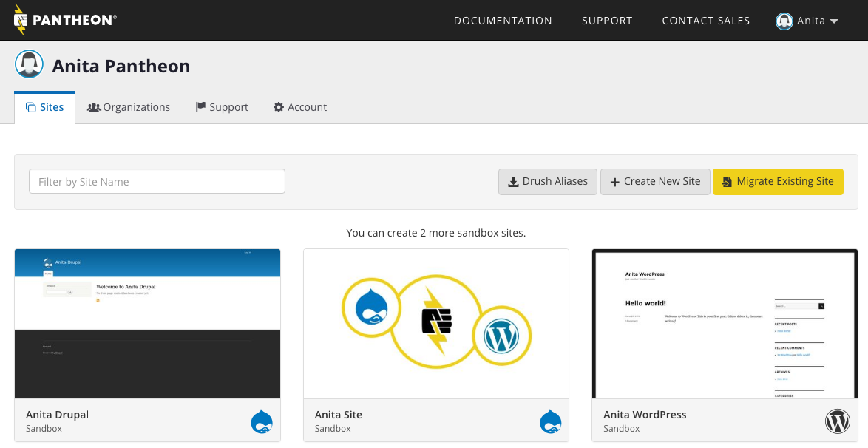868x448 pixels.
Task: Open the Organizations tab
Action: tap(129, 107)
